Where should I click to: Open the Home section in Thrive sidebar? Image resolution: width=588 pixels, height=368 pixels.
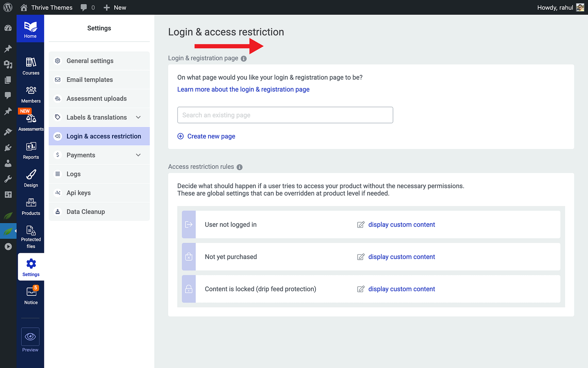click(x=30, y=28)
